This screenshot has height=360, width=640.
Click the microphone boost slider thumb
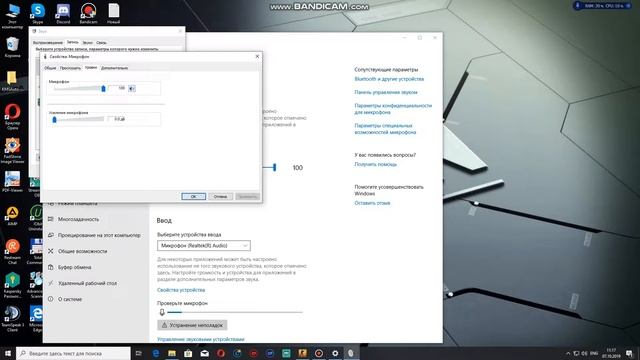click(54, 119)
